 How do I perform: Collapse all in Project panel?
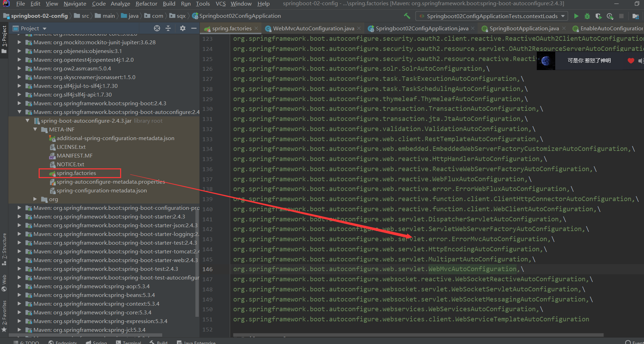(x=168, y=28)
